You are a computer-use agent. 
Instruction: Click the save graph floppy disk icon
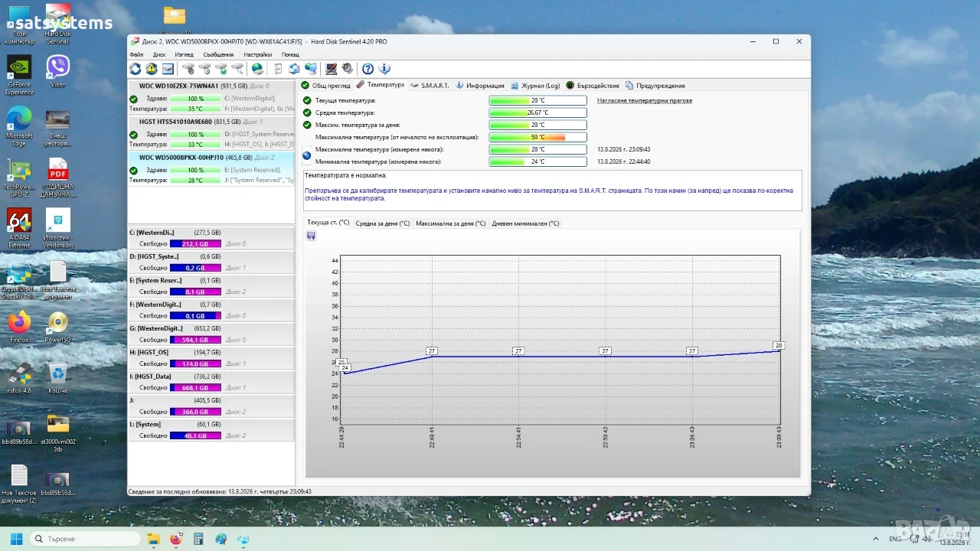311,236
